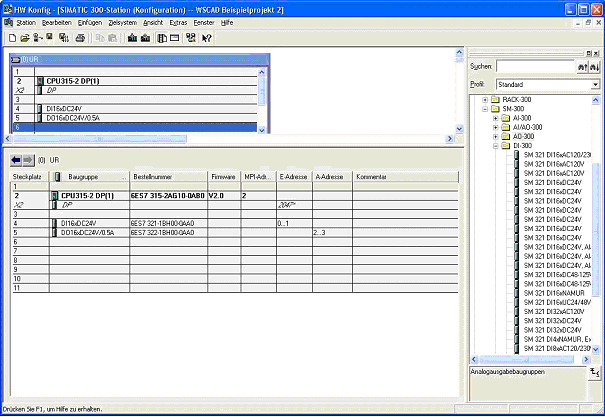Click the E-Adresse column header
This screenshot has width=605, height=417.
pyautogui.click(x=294, y=177)
